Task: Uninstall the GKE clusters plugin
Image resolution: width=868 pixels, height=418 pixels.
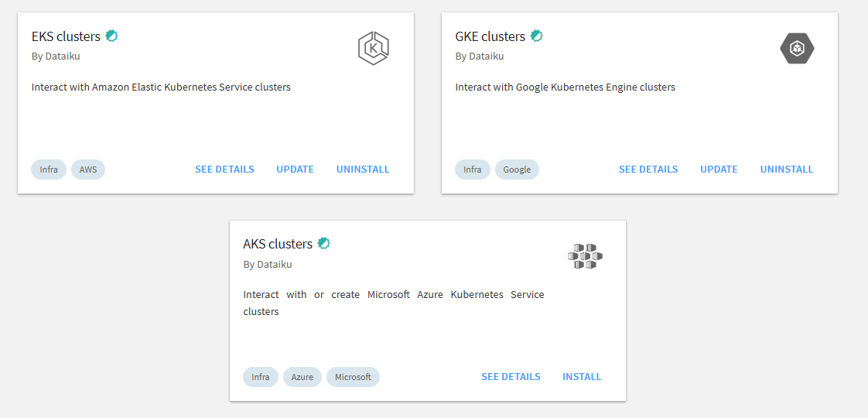Action: [787, 170]
